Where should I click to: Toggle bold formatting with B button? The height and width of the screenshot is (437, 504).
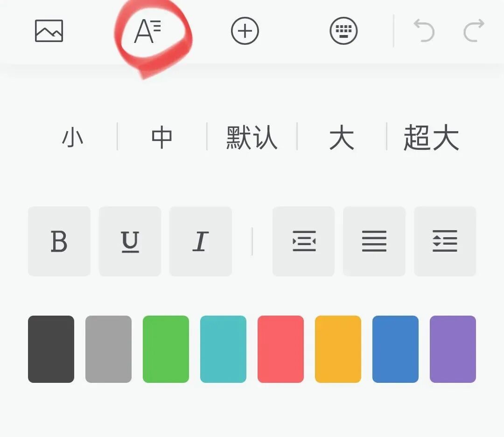(x=59, y=241)
